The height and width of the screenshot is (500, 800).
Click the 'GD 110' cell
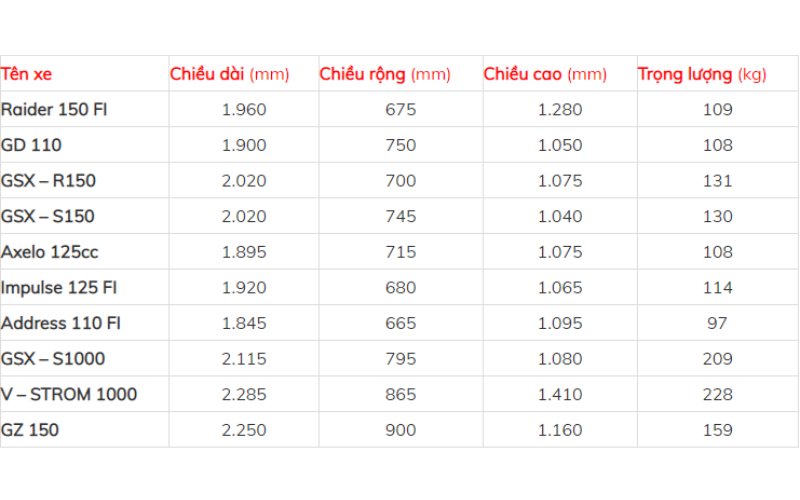[32, 145]
